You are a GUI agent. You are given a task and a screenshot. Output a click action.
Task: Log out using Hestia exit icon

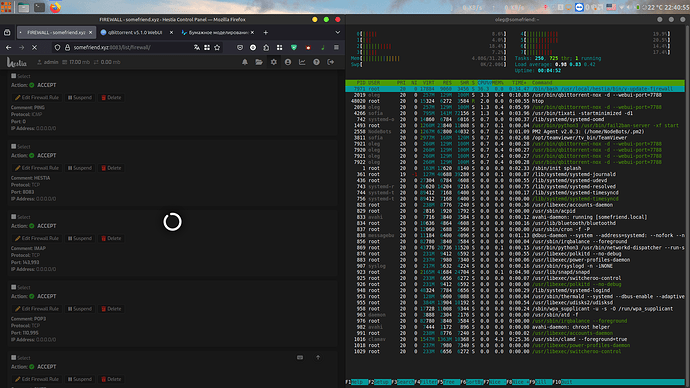330,62
